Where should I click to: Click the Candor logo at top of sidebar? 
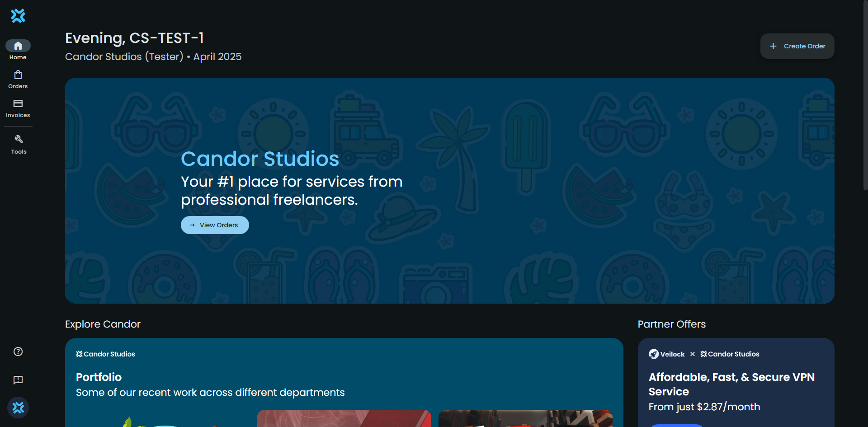18,16
